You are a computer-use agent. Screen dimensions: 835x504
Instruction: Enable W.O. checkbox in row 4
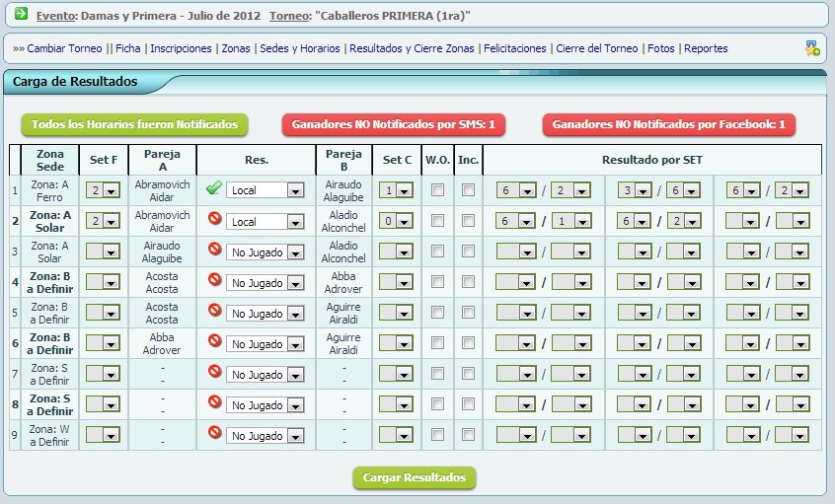(437, 282)
